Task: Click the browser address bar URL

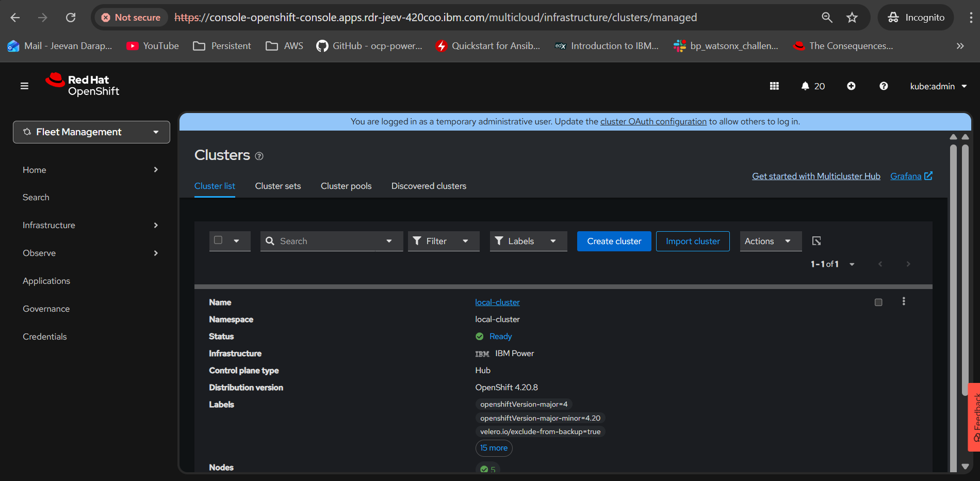Action: 436,18
